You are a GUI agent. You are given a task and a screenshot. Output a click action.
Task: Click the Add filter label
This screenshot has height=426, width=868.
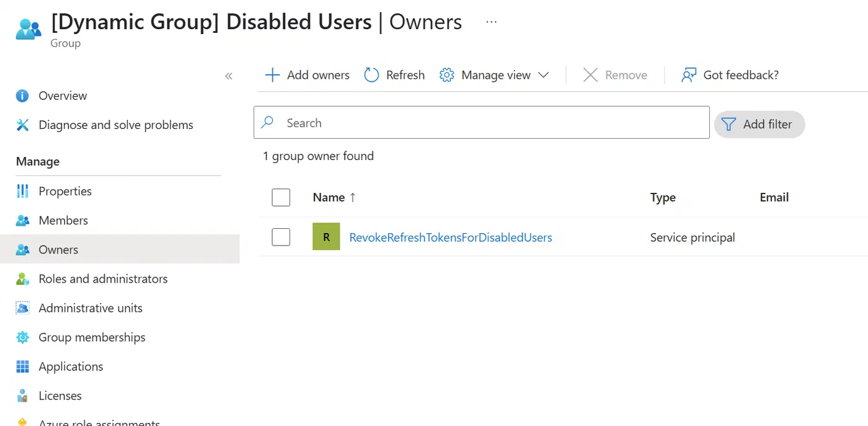click(768, 124)
